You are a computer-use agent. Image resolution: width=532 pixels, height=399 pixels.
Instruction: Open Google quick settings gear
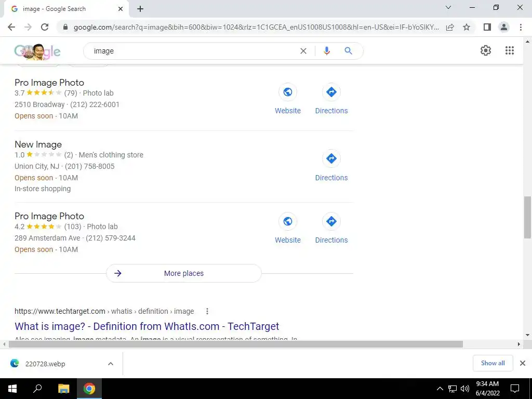click(486, 50)
